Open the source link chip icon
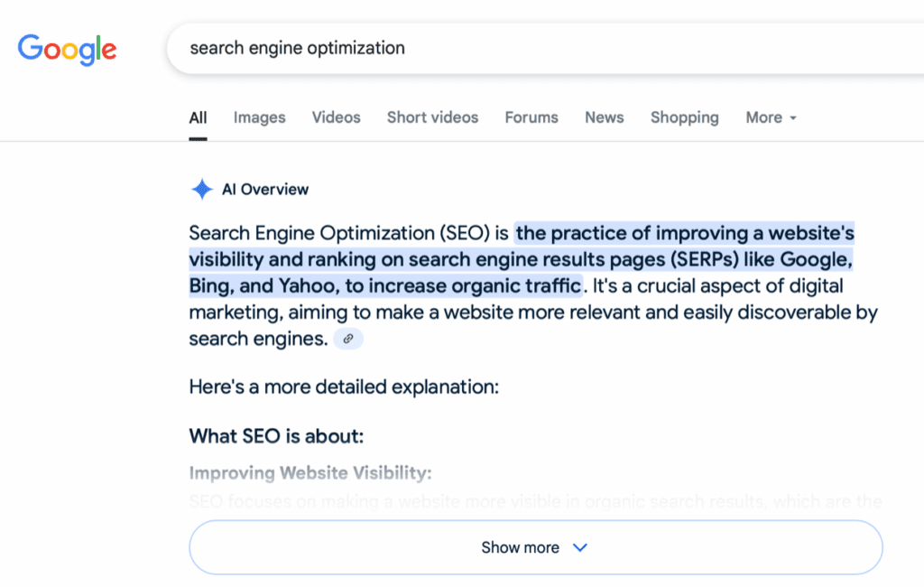 (348, 340)
